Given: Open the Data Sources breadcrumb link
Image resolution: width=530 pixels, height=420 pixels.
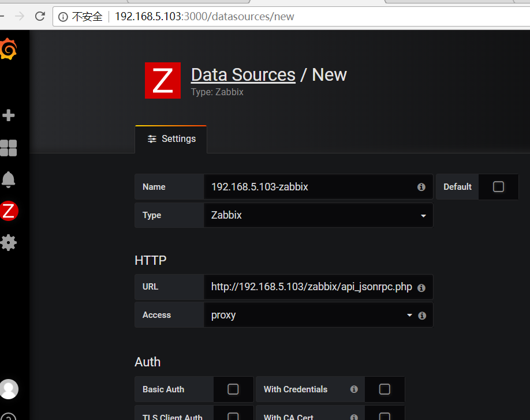Looking at the screenshot, I should (x=243, y=74).
